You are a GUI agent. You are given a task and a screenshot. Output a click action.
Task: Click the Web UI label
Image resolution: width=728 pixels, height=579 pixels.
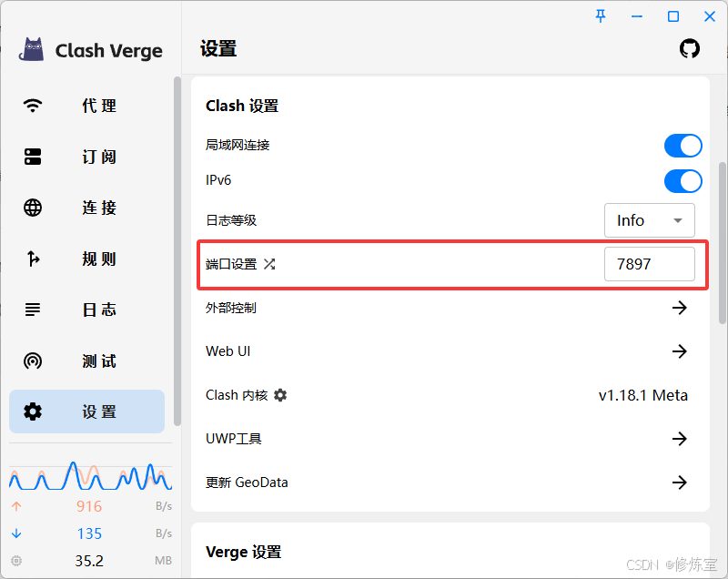(x=228, y=351)
